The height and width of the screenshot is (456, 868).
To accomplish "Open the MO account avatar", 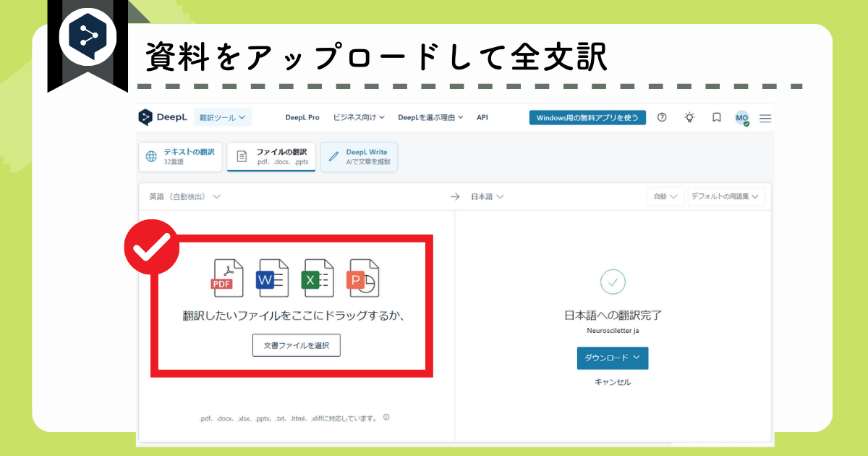I will click(742, 118).
